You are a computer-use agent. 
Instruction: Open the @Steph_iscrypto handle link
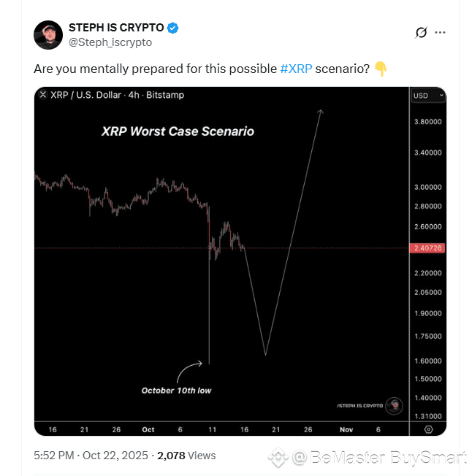coord(110,42)
